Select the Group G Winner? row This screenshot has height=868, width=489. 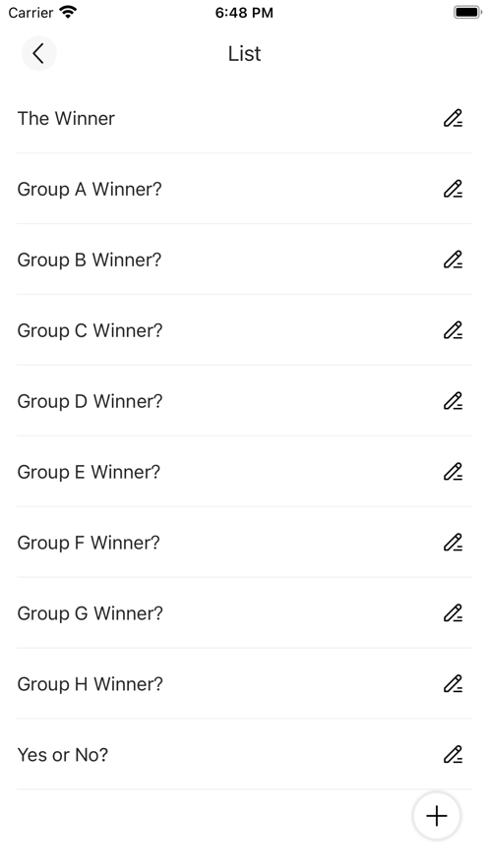[x=244, y=613]
